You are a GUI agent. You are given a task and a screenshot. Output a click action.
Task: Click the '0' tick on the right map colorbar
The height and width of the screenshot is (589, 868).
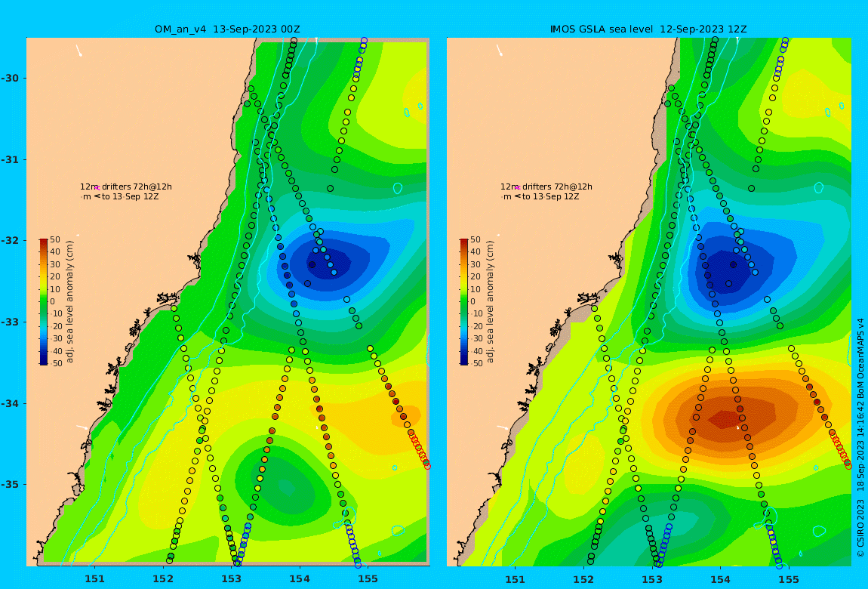pyautogui.click(x=474, y=302)
